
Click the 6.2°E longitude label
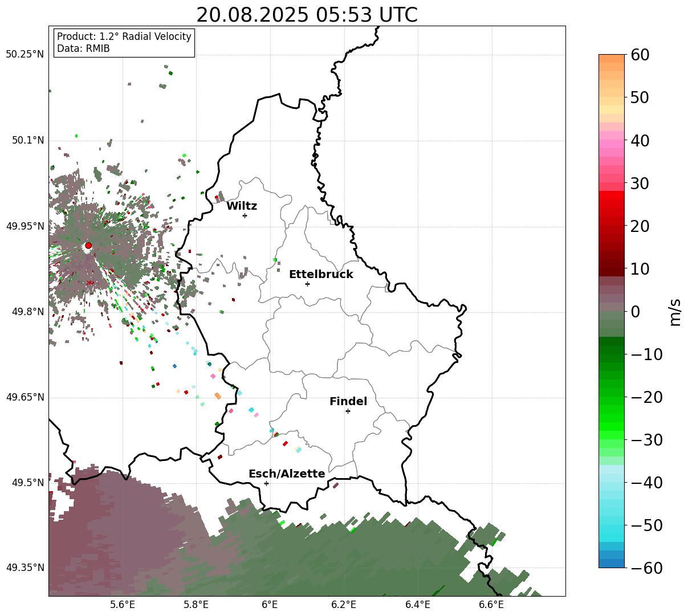tap(344, 605)
